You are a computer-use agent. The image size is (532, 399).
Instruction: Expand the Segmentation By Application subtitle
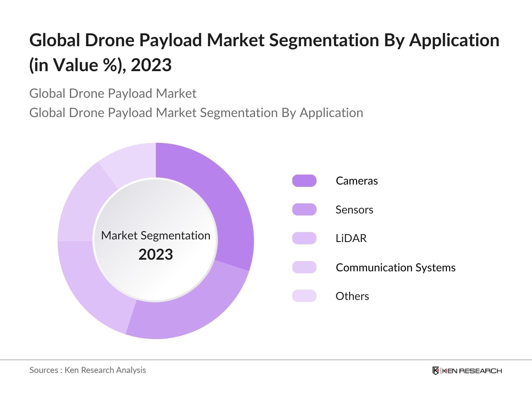[196, 113]
